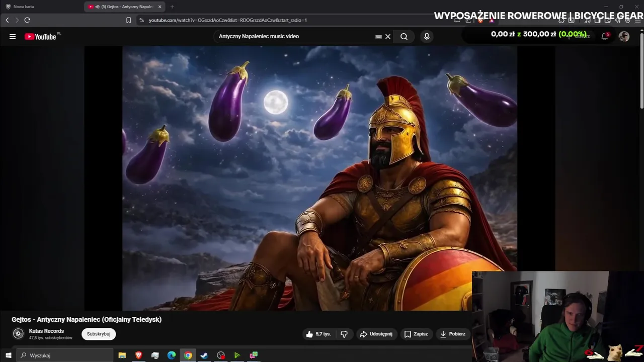Open File Explorer from taskbar

(122, 355)
